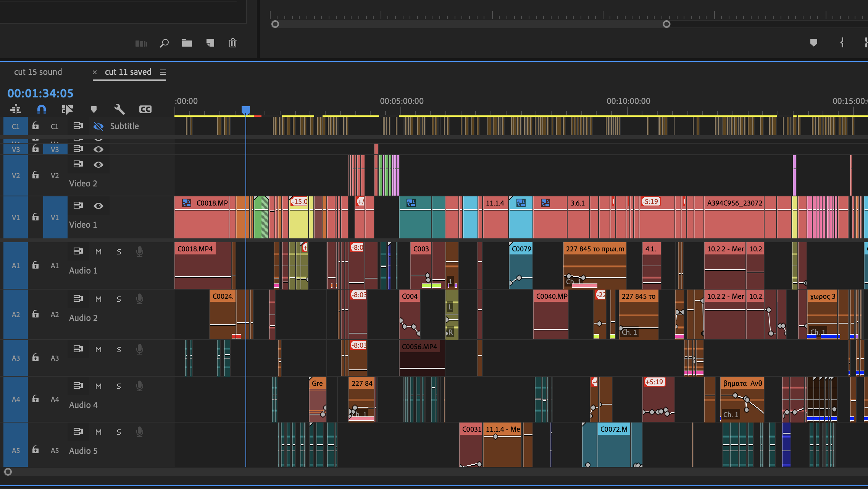The height and width of the screenshot is (489, 868).
Task: Click the Captions CC icon
Action: 145,110
